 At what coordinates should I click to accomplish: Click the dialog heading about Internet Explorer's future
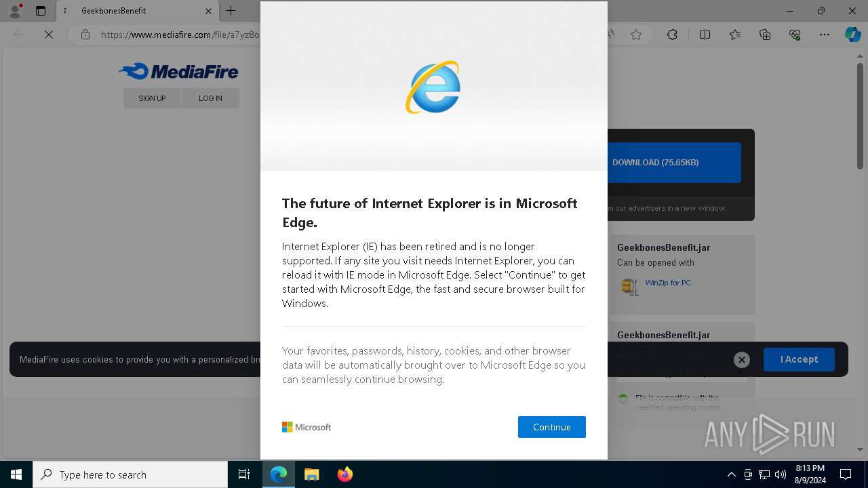coord(430,213)
